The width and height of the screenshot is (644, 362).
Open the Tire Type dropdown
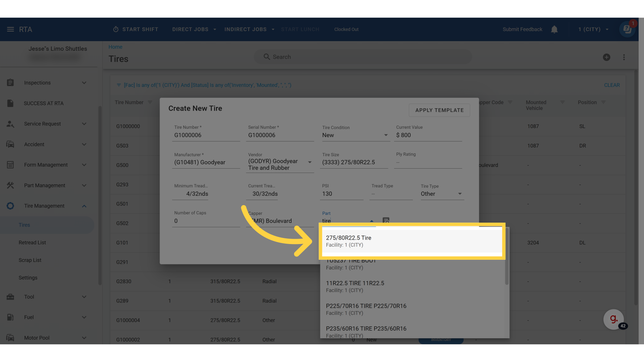(460, 194)
